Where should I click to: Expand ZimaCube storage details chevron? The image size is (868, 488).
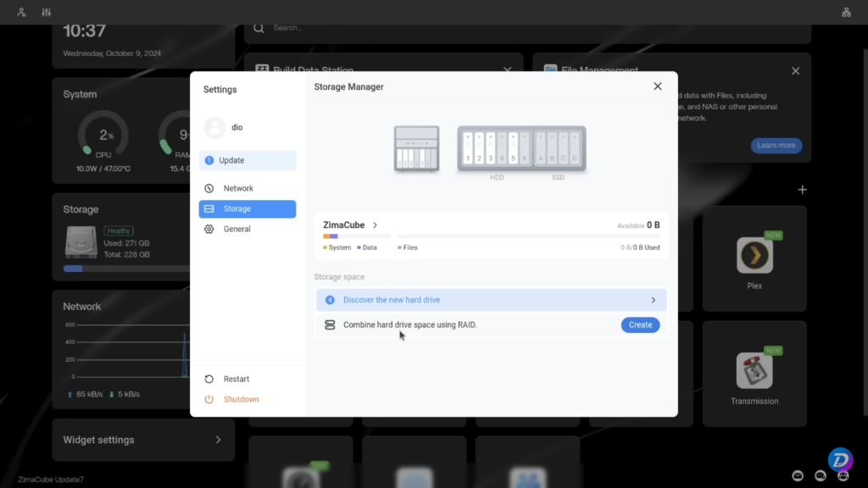click(x=375, y=225)
